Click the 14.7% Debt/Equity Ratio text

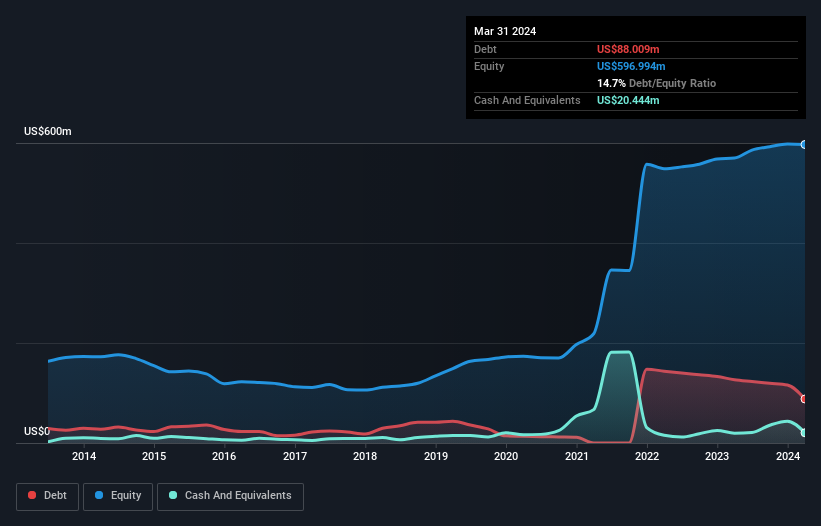[656, 83]
